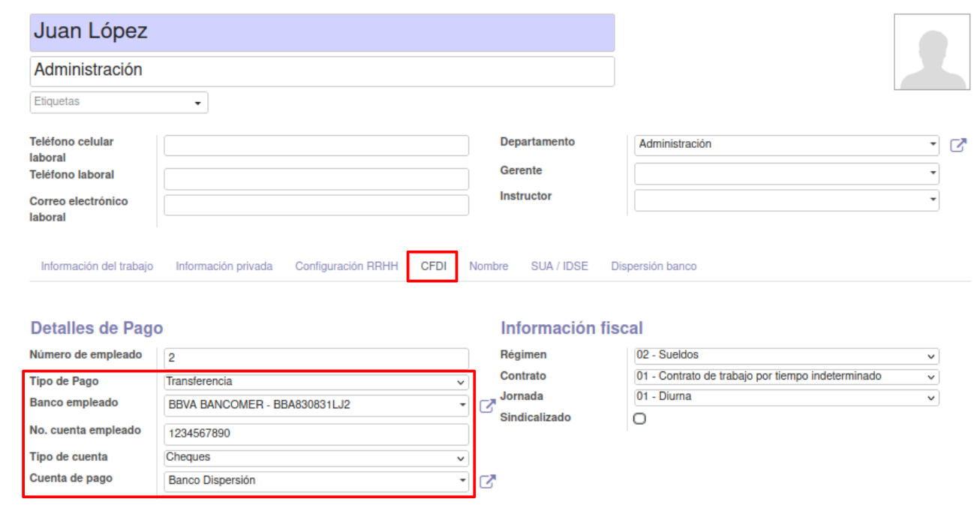Toggle the Sindicalizado checkbox

[x=639, y=419]
